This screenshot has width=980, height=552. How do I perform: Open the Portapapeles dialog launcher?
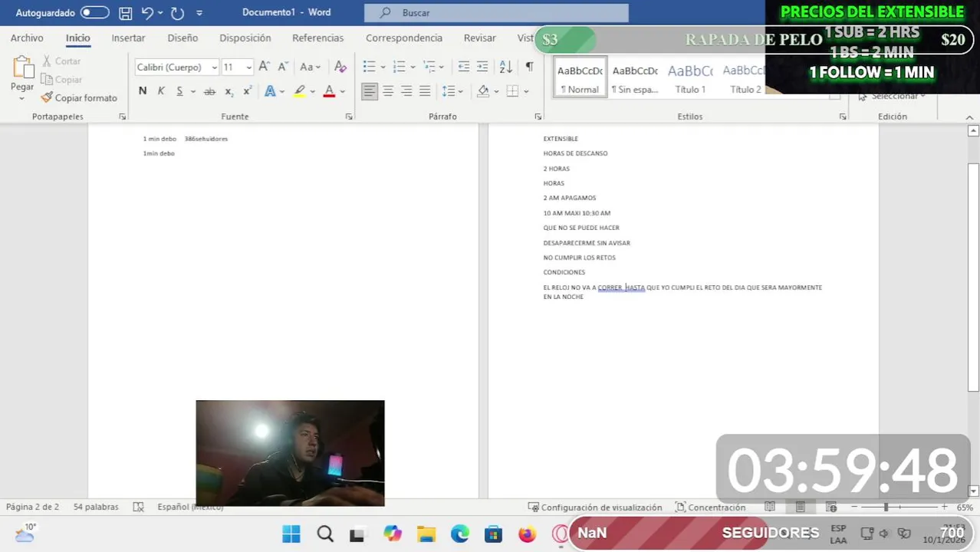pyautogui.click(x=122, y=117)
